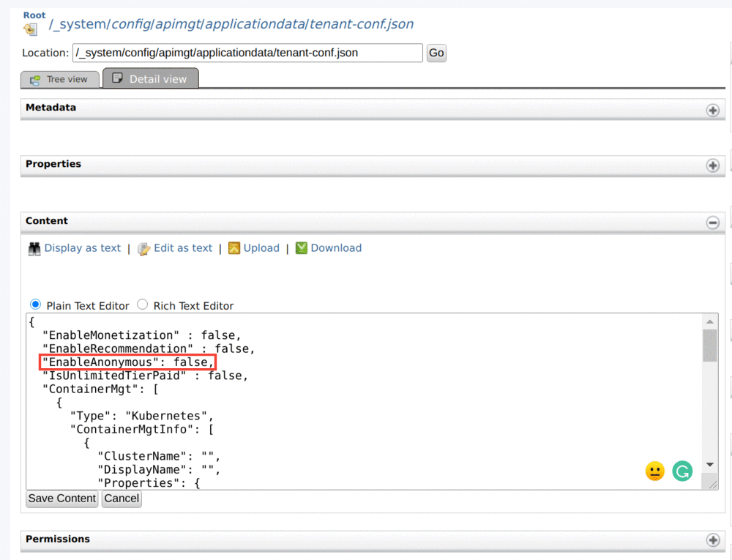Image resolution: width=732 pixels, height=560 pixels.
Task: Click the green Download icon
Action: 302,248
